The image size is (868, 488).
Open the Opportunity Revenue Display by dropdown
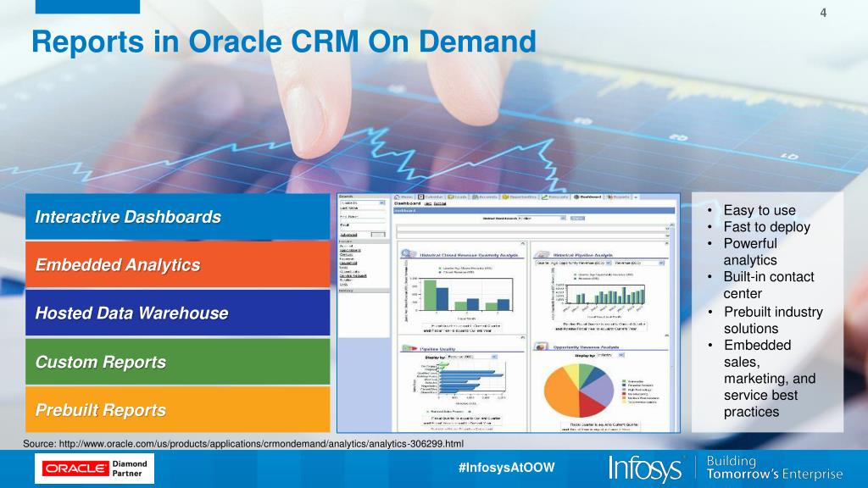click(611, 355)
